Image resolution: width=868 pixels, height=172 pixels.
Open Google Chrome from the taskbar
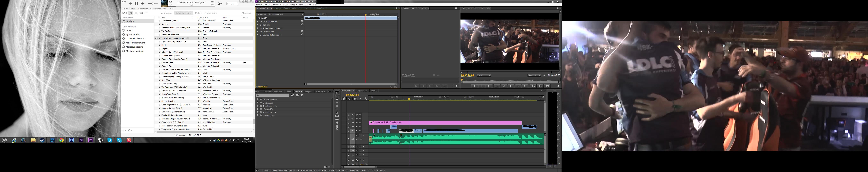[x=61, y=140]
